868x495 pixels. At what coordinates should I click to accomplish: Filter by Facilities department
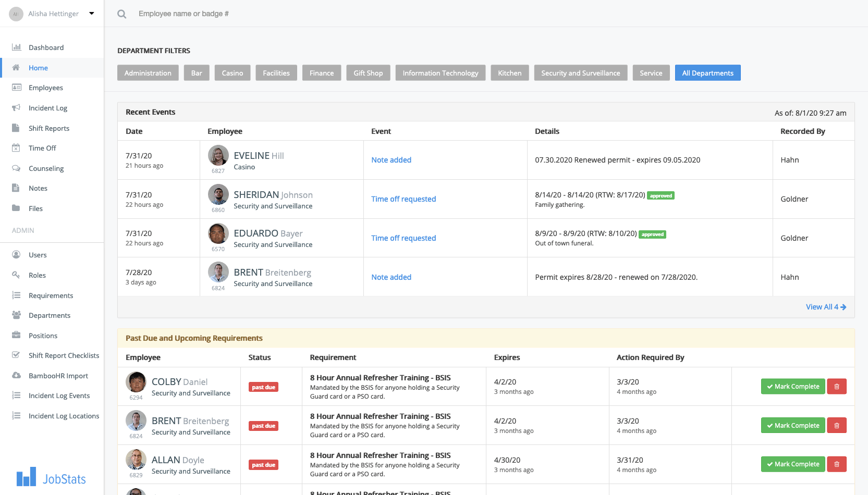coord(276,73)
